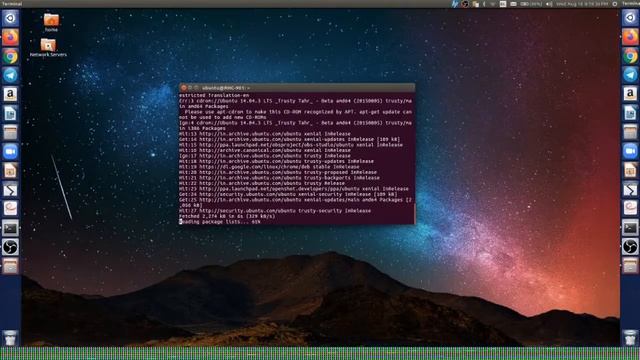The width and height of the screenshot is (640, 360).
Task: Click the dl.google.com chrome deb line
Action: click(269, 167)
